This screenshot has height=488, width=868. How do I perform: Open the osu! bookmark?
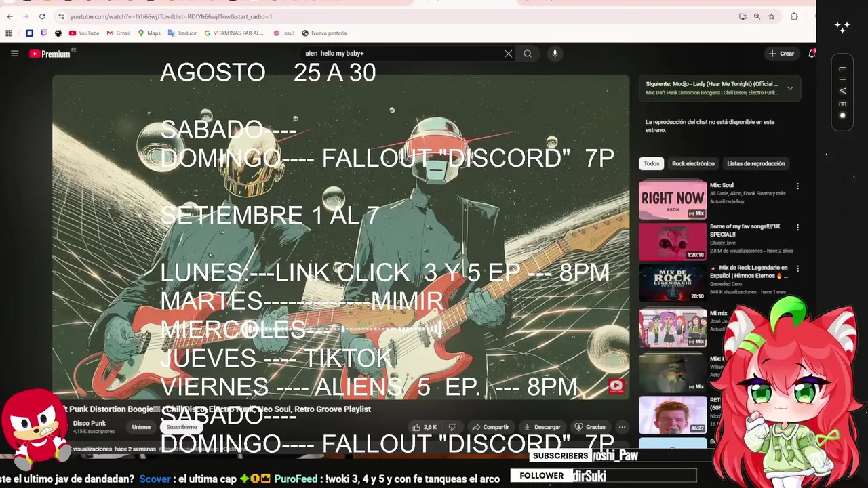284,33
